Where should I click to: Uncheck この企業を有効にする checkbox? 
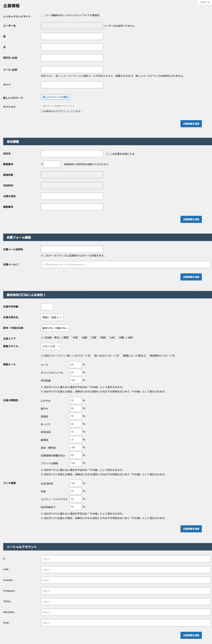(x=107, y=154)
